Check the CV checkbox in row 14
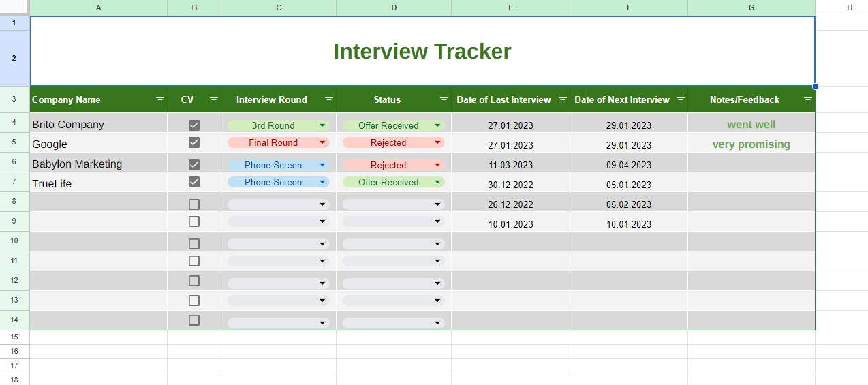This screenshot has height=385, width=868. 194,320
